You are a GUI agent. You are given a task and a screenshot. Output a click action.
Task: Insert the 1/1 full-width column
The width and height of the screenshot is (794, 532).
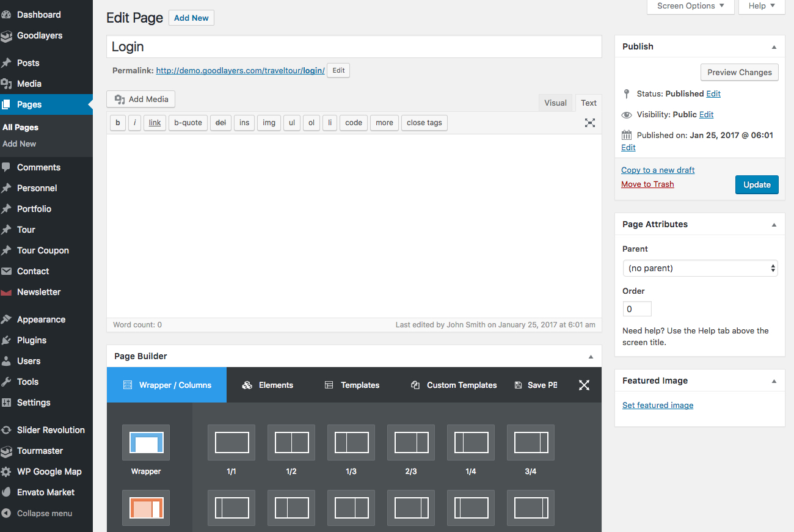tap(231, 443)
